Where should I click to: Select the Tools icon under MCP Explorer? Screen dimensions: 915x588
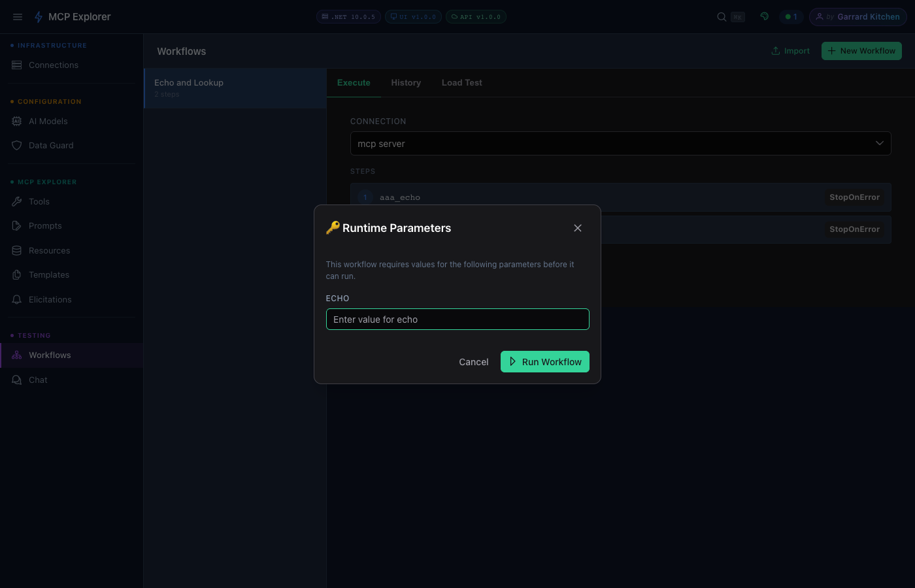point(17,201)
